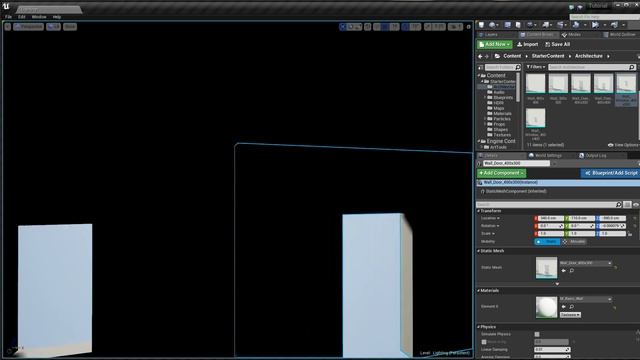Click the Static Mesh browse magnifier icon
Viewport: 640px width, 360px height.
coord(572,271)
